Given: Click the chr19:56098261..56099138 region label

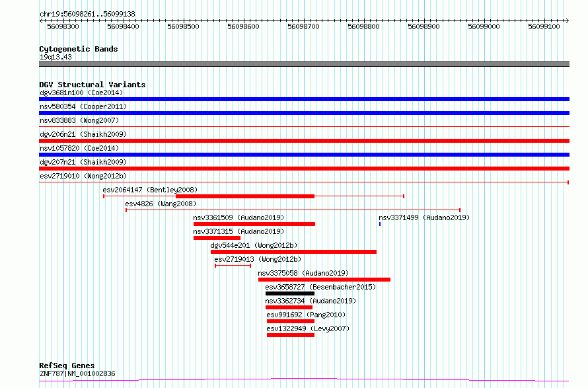Looking at the screenshot, I should point(87,15).
